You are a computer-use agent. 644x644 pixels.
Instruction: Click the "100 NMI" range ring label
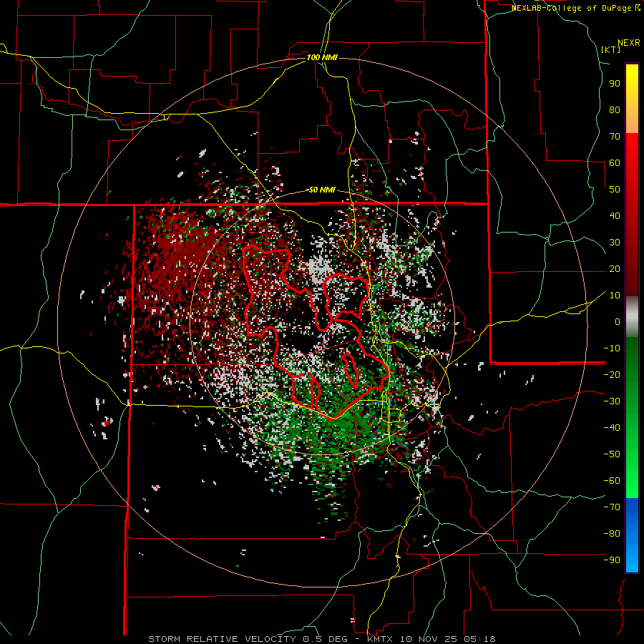(x=322, y=57)
